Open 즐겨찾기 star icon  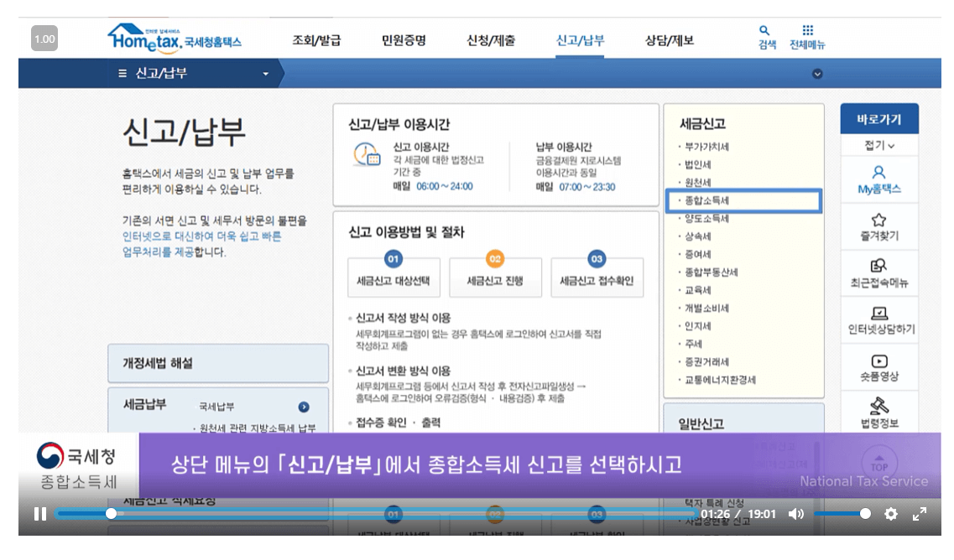(878, 220)
